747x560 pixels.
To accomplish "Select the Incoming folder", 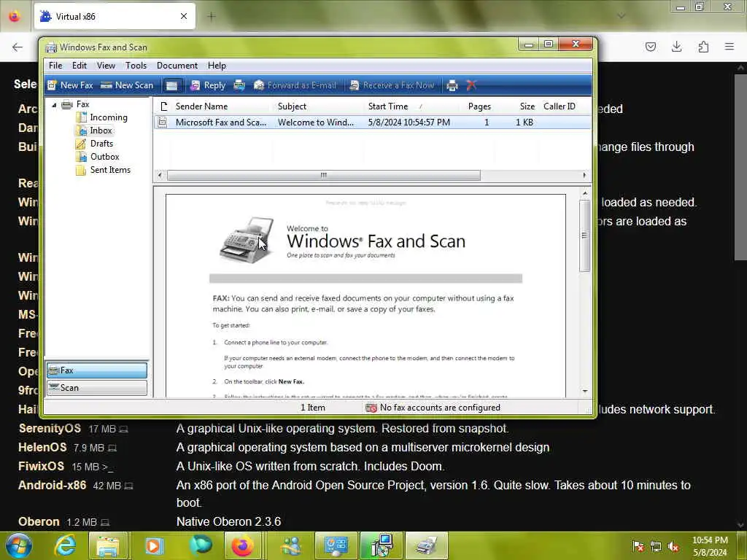I will pos(109,117).
